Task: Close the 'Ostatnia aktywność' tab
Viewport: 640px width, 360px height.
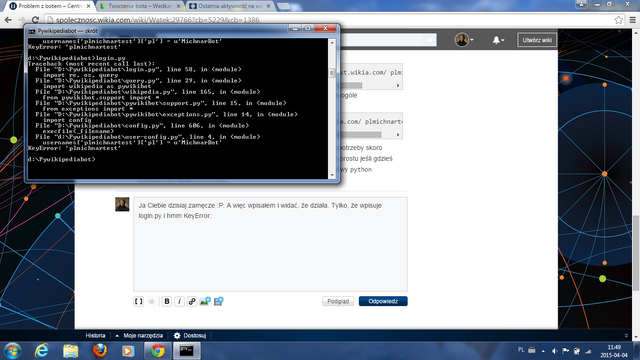Action: tap(269, 6)
